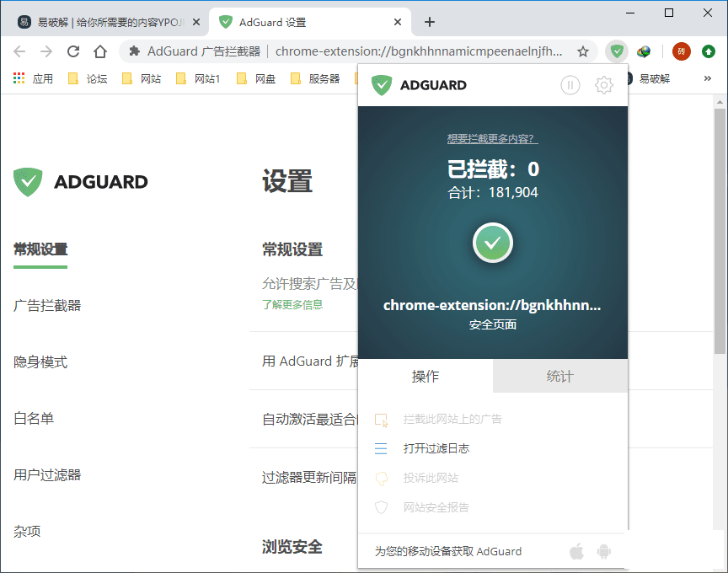This screenshot has height=573, width=728.
Task: Go forward with the browser forward arrow
Action: 46,51
